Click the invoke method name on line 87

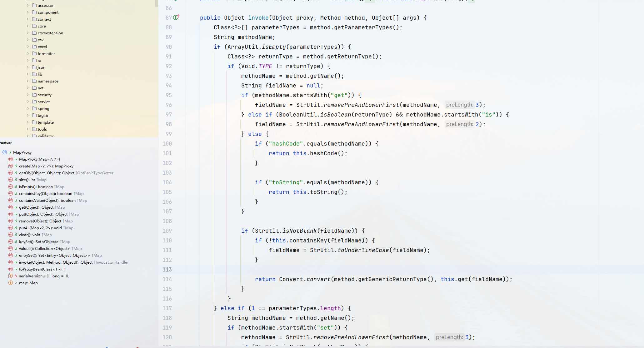pyautogui.click(x=258, y=18)
